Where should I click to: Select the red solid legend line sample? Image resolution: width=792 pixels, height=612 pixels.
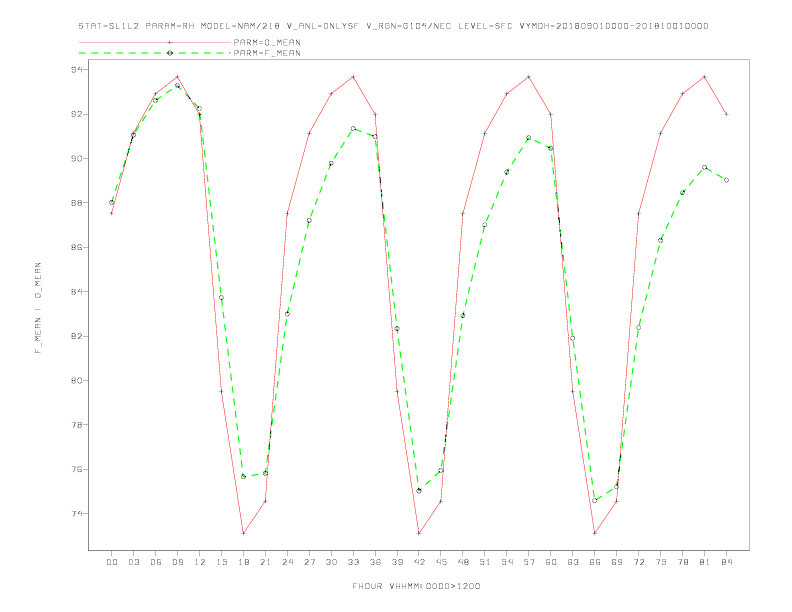click(x=155, y=42)
